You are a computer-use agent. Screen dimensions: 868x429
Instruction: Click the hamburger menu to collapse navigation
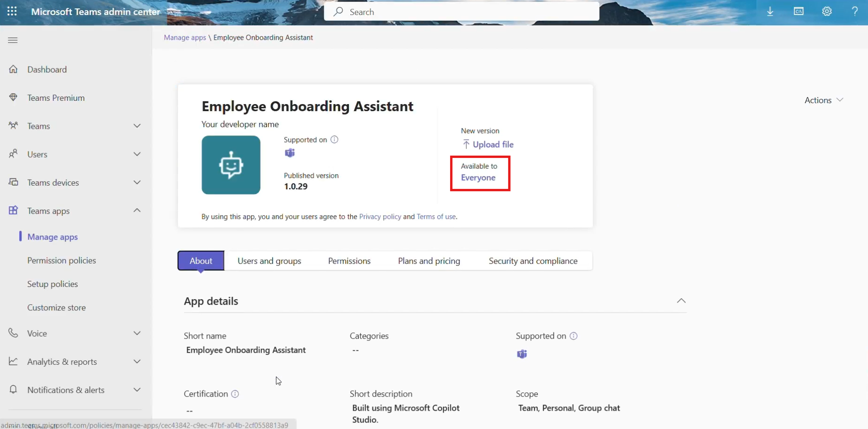click(13, 40)
